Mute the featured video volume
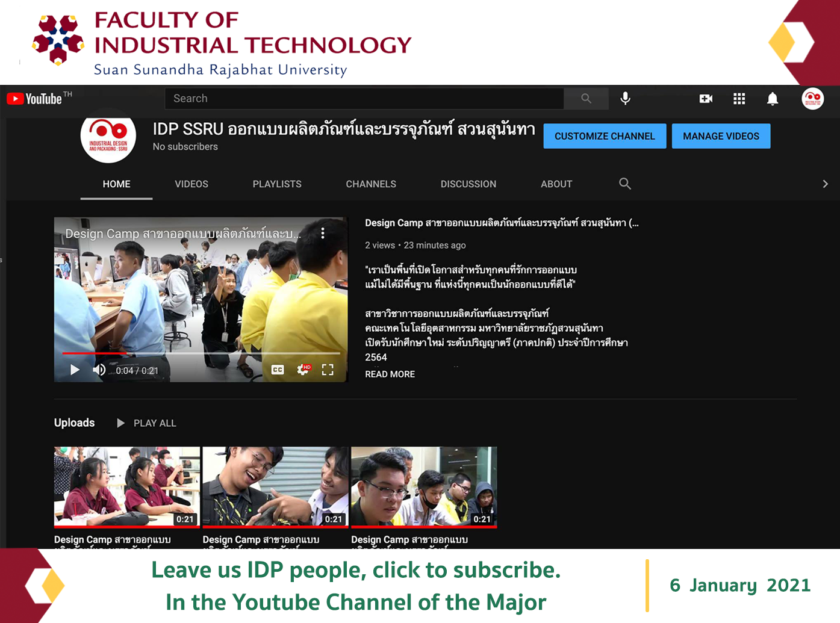 99,370
